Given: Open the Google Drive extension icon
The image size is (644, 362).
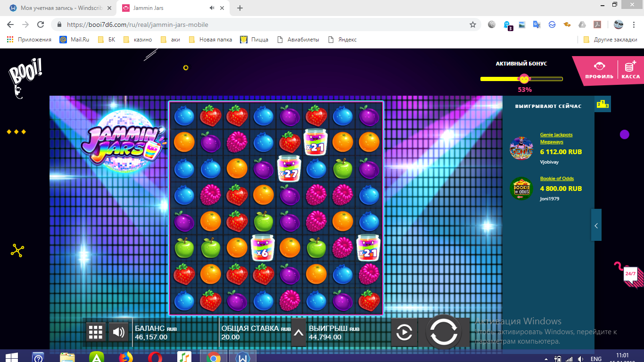Looking at the screenshot, I should pyautogui.click(x=582, y=25).
